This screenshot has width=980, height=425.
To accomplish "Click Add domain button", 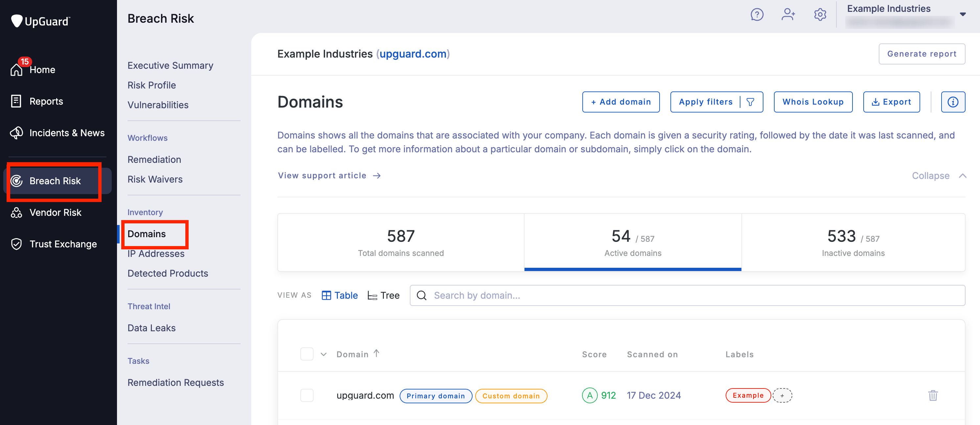I will [x=620, y=102].
